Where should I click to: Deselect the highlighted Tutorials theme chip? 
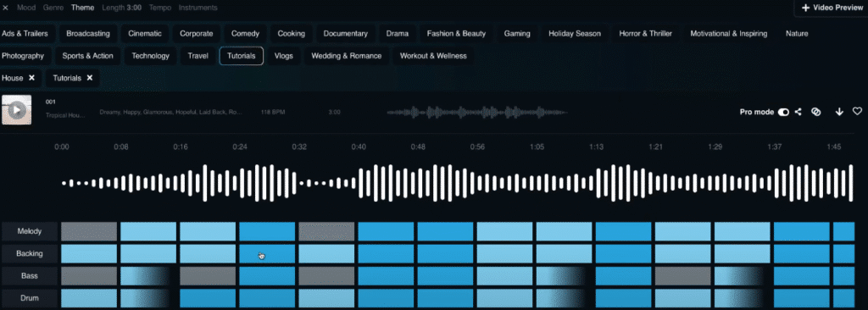[242, 55]
